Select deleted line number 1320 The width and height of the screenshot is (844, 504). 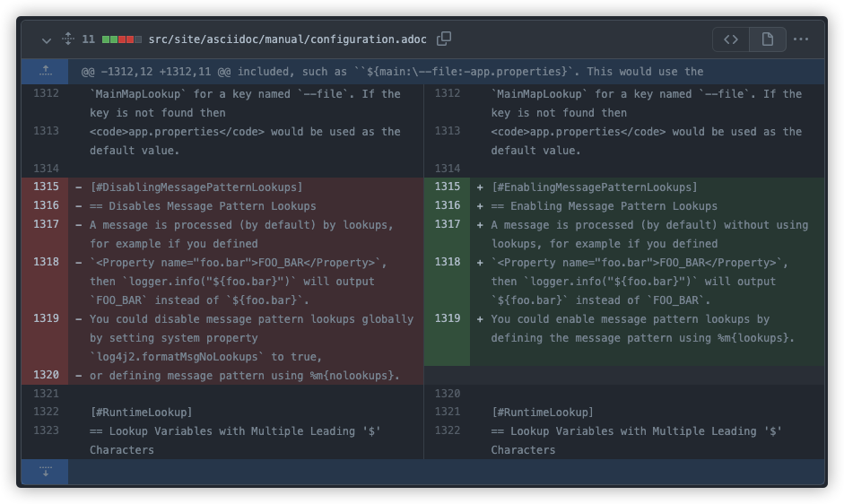47,375
